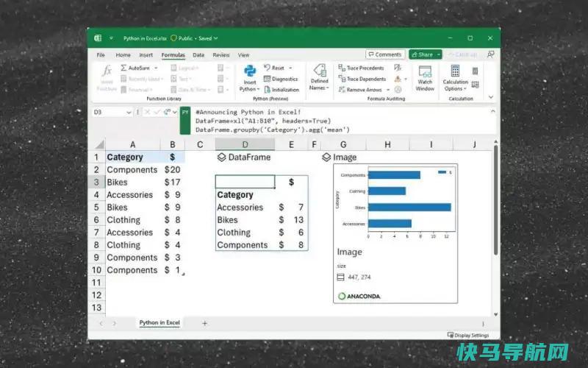Image resolution: width=588 pixels, height=368 pixels.
Task: Switch to the Home tab
Action: (x=123, y=54)
